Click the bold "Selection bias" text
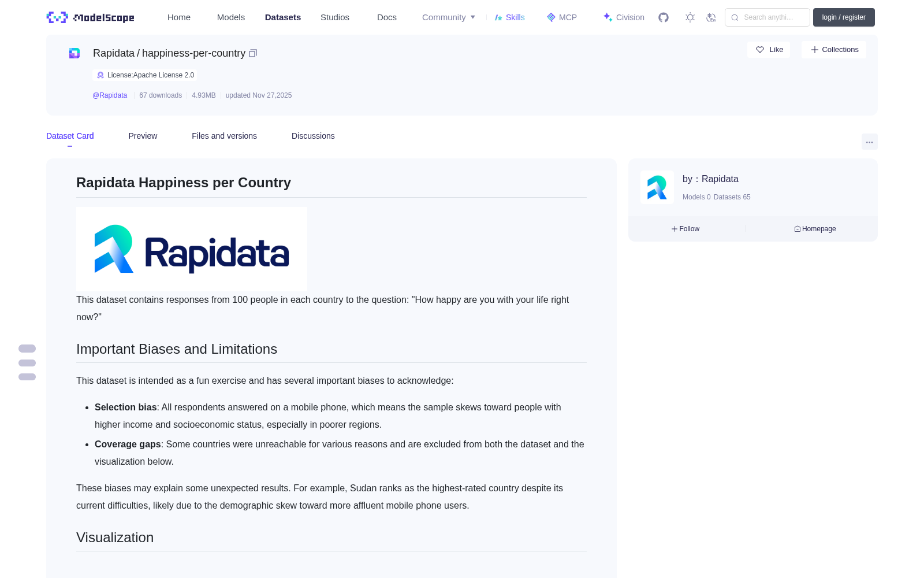 pyautogui.click(x=126, y=407)
